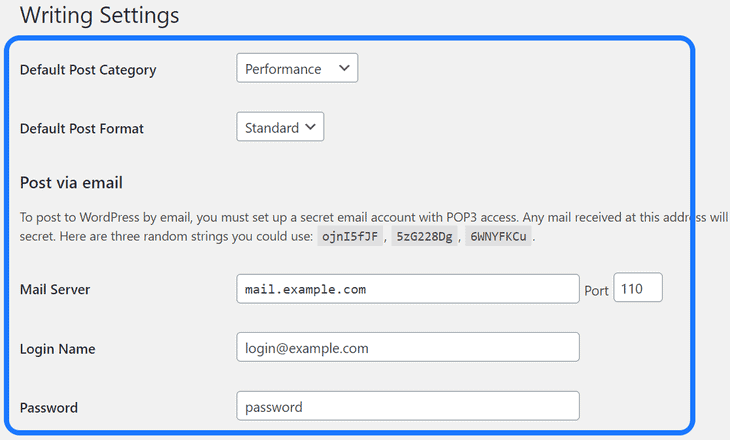
Task: Click the Writing Settings page heading
Action: [100, 16]
